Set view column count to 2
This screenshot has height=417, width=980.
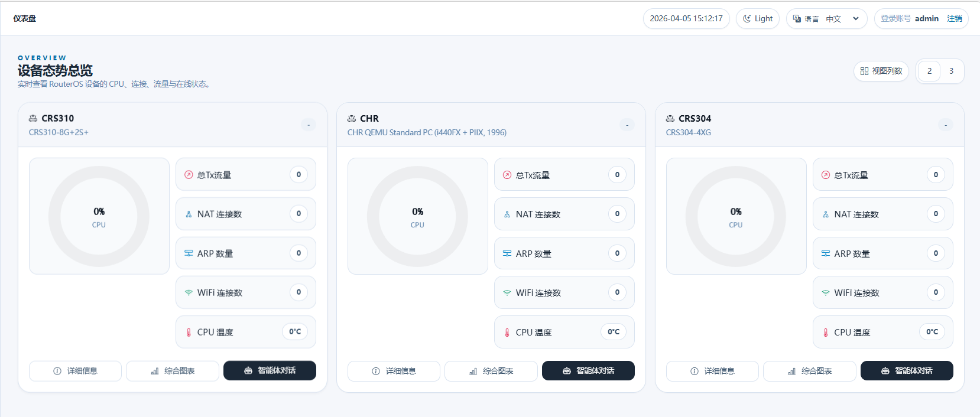(929, 71)
